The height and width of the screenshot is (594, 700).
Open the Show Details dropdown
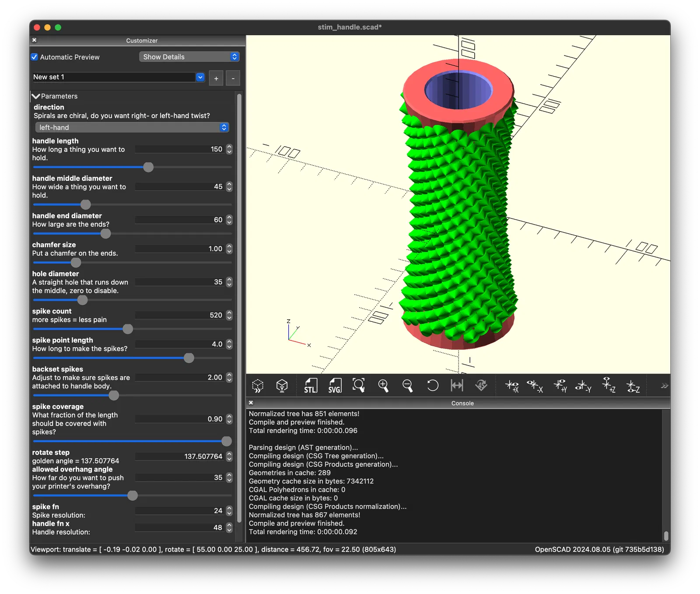coord(189,57)
